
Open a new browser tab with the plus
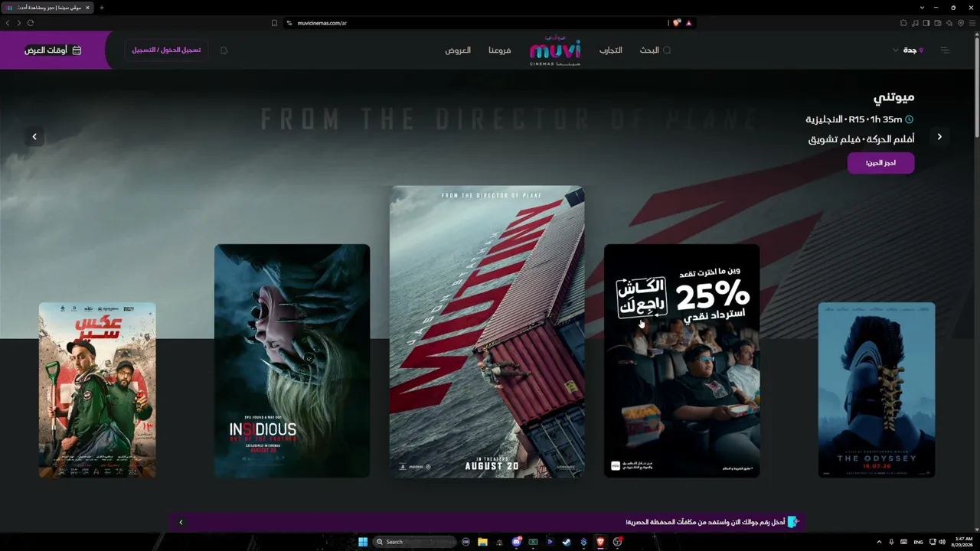(x=102, y=8)
